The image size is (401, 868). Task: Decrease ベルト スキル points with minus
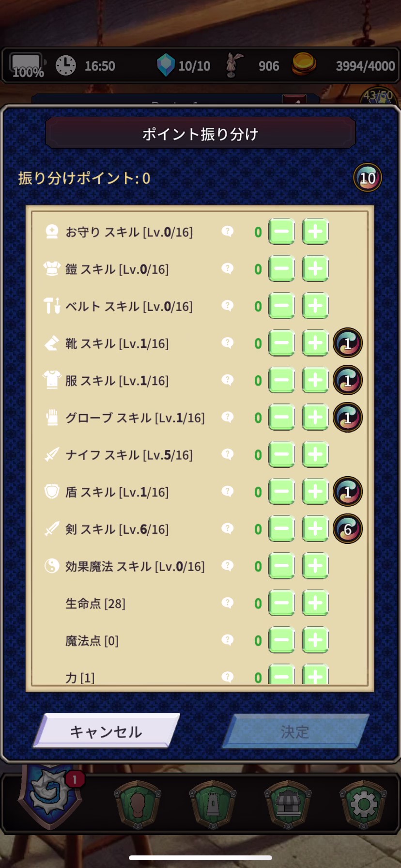(x=281, y=306)
